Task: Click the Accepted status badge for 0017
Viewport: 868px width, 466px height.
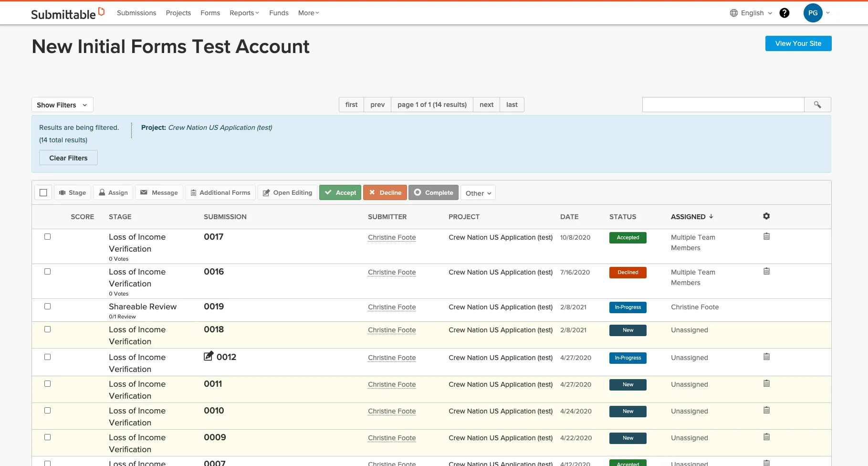Action: tap(628, 238)
